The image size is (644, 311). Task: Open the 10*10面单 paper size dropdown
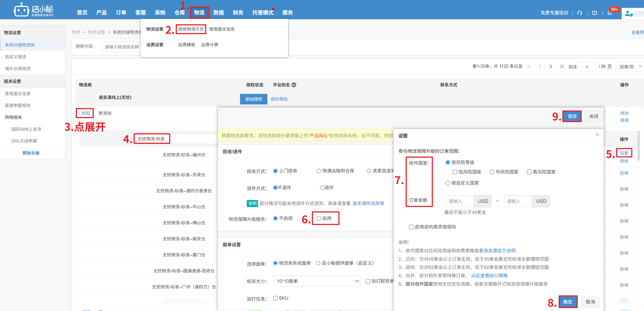tap(317, 281)
